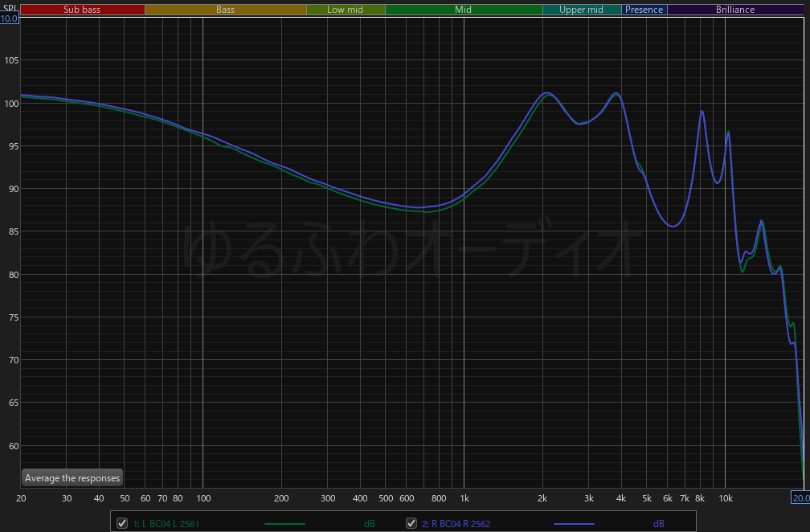
Task: Click the legend name 1: L BC04 L 2561
Action: click(x=166, y=524)
